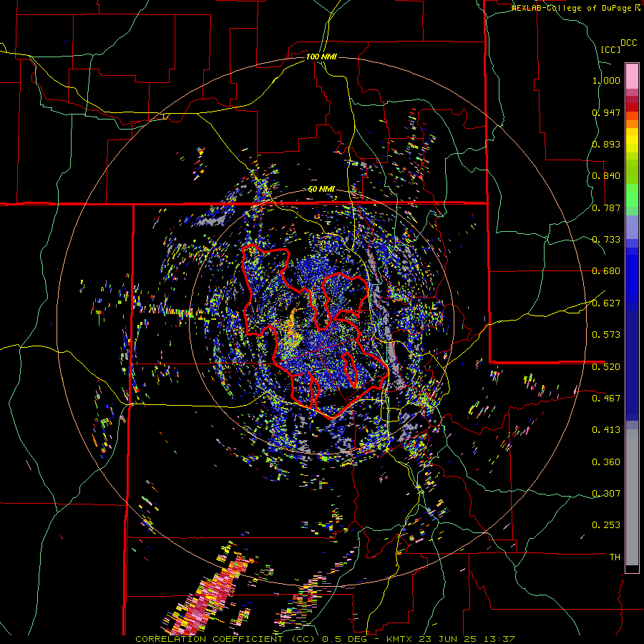Select the 0.360 legend value
644x644 pixels.
[x=606, y=462]
